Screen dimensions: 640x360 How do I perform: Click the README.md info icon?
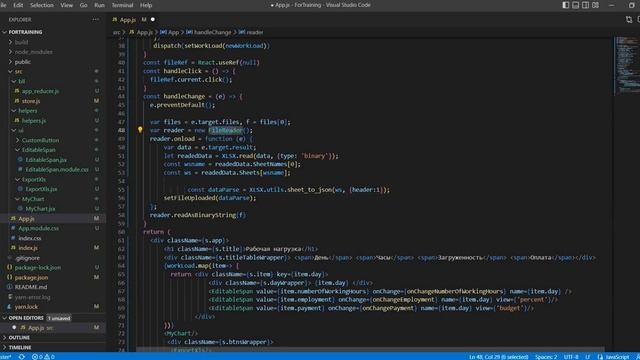[10, 287]
